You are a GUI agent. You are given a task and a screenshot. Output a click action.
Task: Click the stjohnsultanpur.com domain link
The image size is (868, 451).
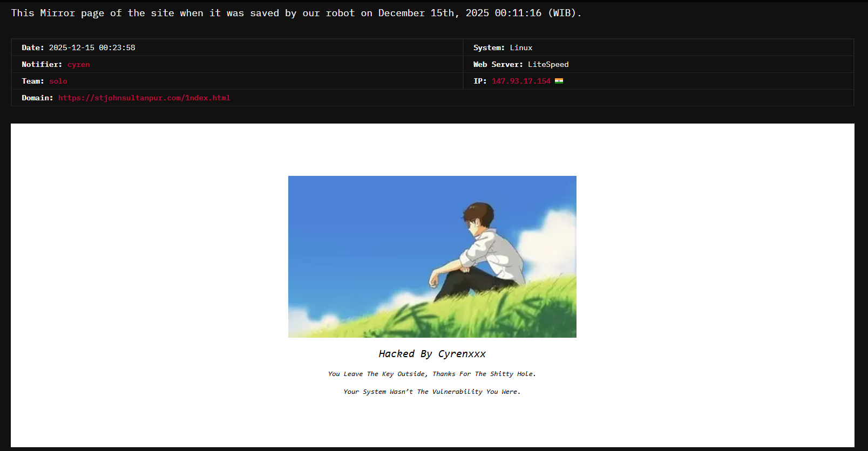(144, 98)
